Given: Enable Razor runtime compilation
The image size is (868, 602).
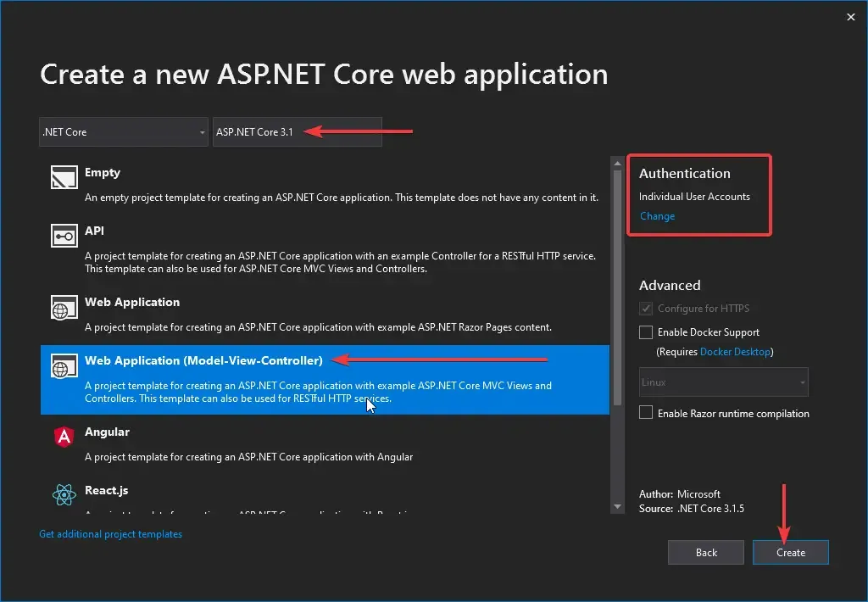Looking at the screenshot, I should [x=645, y=413].
